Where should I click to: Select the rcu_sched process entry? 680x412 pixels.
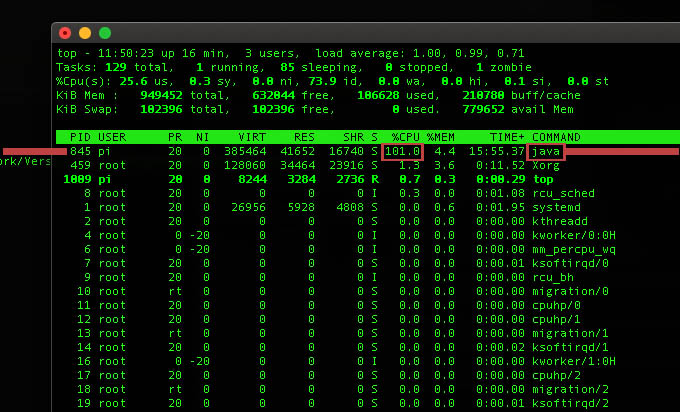(564, 193)
